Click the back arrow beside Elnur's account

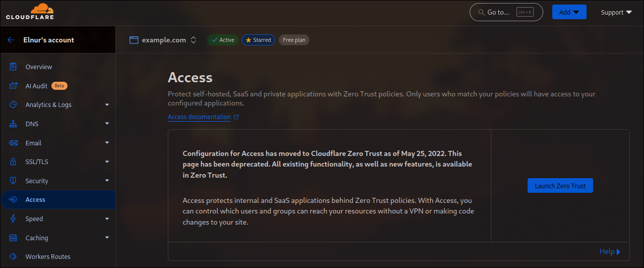pos(11,40)
